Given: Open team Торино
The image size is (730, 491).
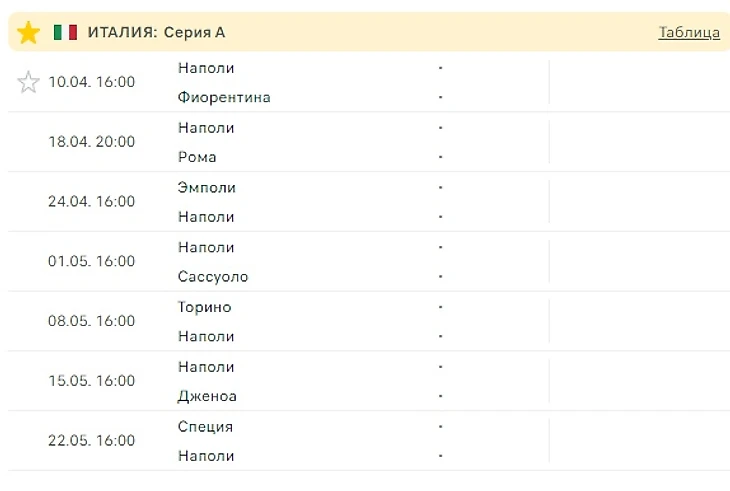Looking at the screenshot, I should 204,308.
